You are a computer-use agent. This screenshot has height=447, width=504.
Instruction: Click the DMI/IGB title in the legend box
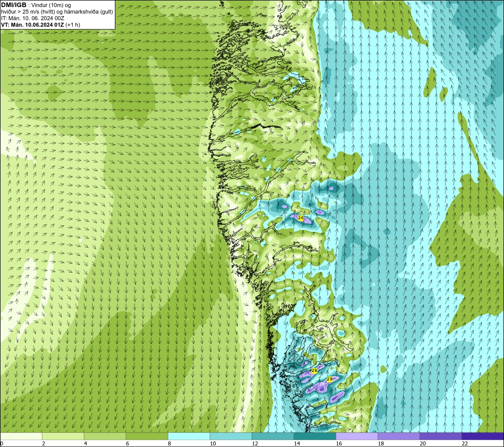14,5
